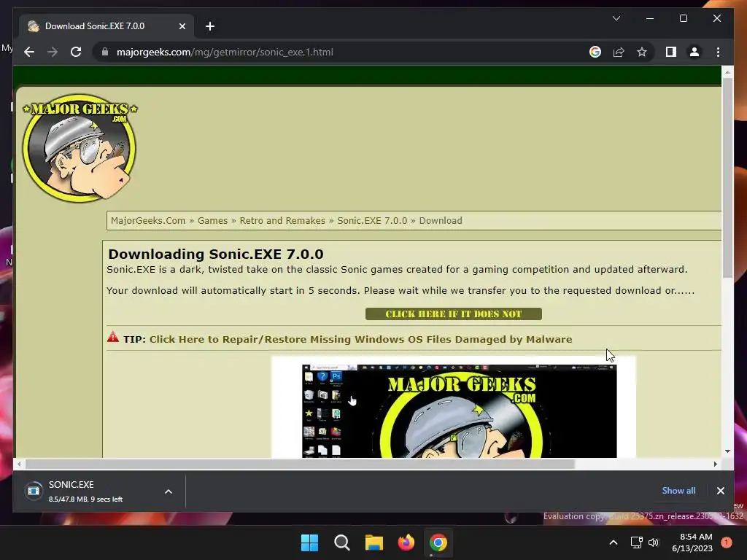Open the Repair/Restore Missing Windows OS Files link
The width and height of the screenshot is (747, 560).
click(x=360, y=339)
